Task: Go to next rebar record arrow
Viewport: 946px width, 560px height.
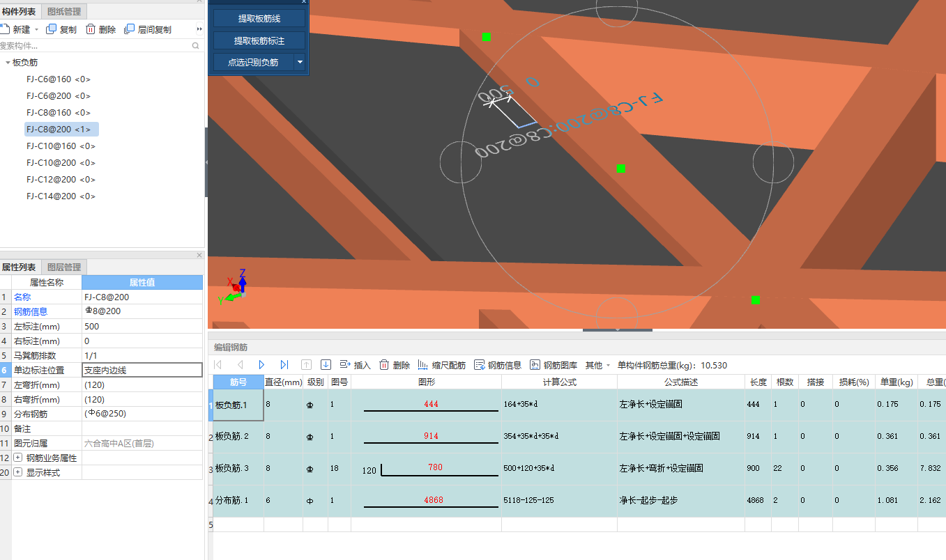Action: click(262, 364)
